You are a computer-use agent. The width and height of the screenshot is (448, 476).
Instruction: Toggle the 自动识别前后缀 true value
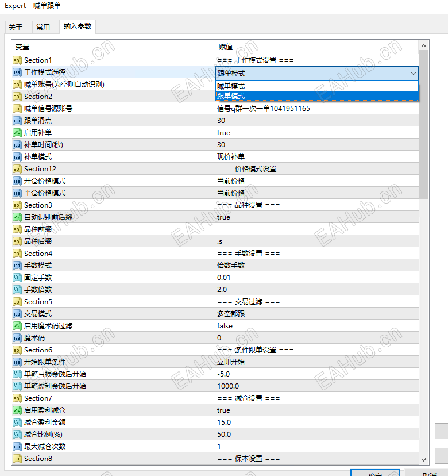(317, 217)
